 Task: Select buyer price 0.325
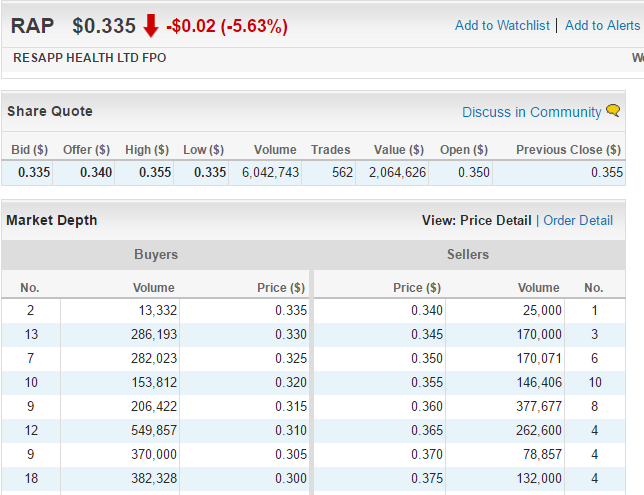[x=291, y=359]
